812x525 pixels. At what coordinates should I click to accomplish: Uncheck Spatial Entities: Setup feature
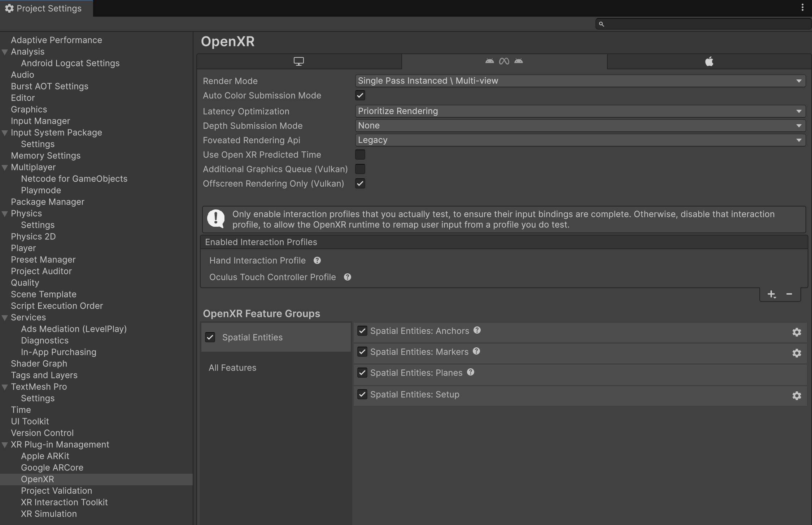coord(362,394)
